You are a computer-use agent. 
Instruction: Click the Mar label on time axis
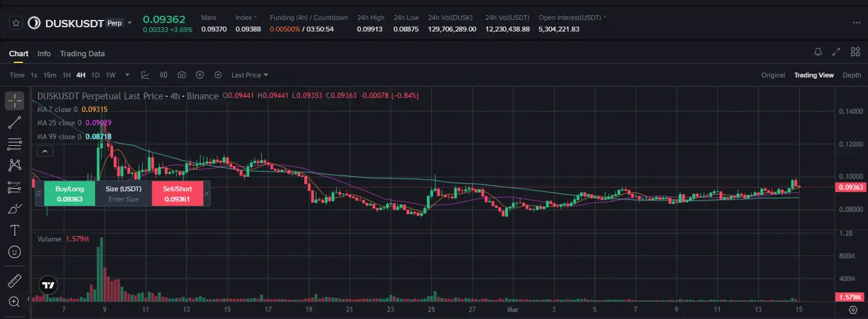click(x=512, y=309)
